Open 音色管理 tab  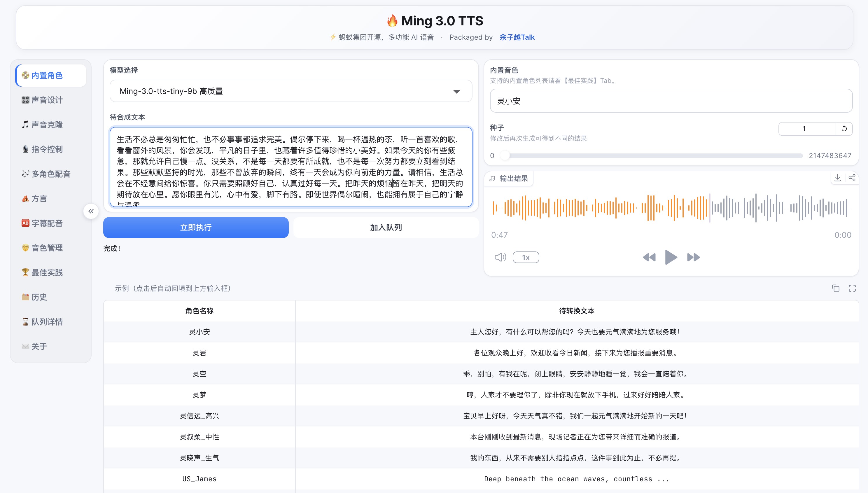point(51,248)
